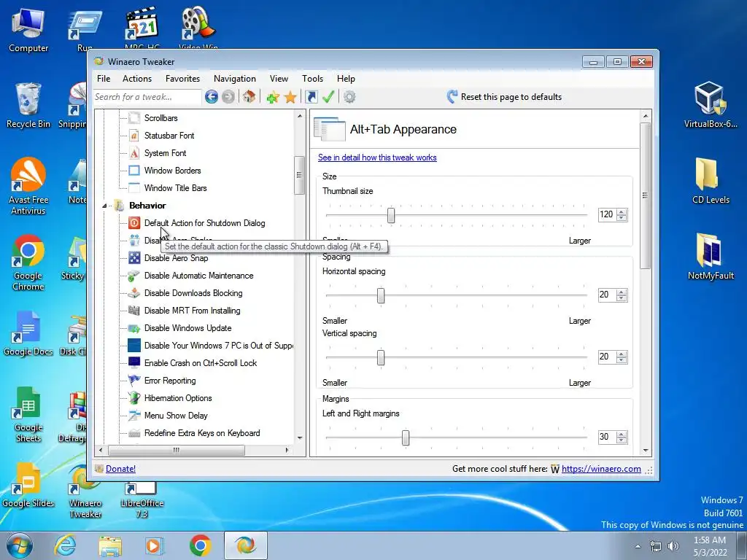Click the Disable Aero Snap icon
This screenshot has width=747, height=560.
(134, 258)
